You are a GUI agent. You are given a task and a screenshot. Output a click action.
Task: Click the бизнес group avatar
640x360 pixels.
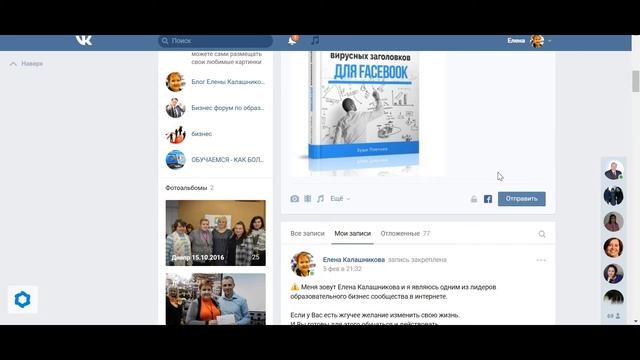(176, 134)
